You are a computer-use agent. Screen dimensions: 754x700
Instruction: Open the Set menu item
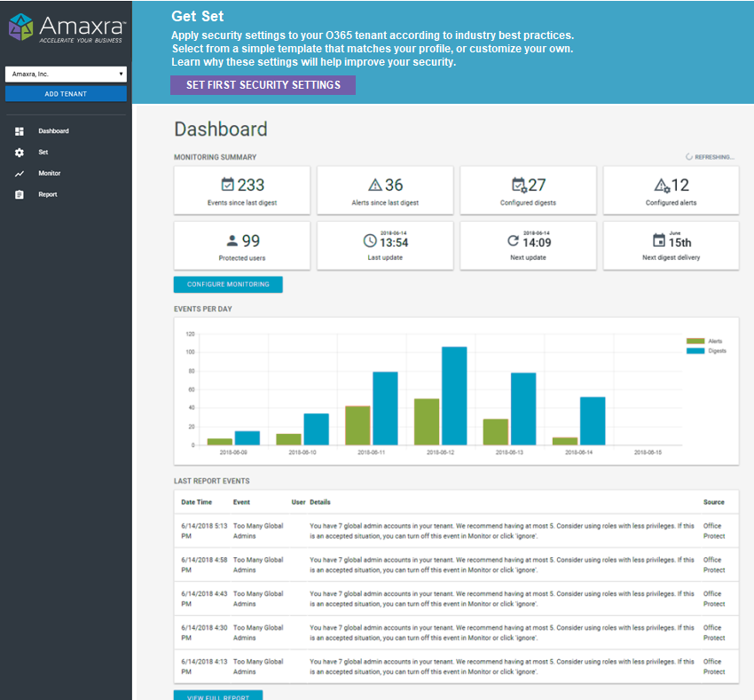tap(43, 152)
